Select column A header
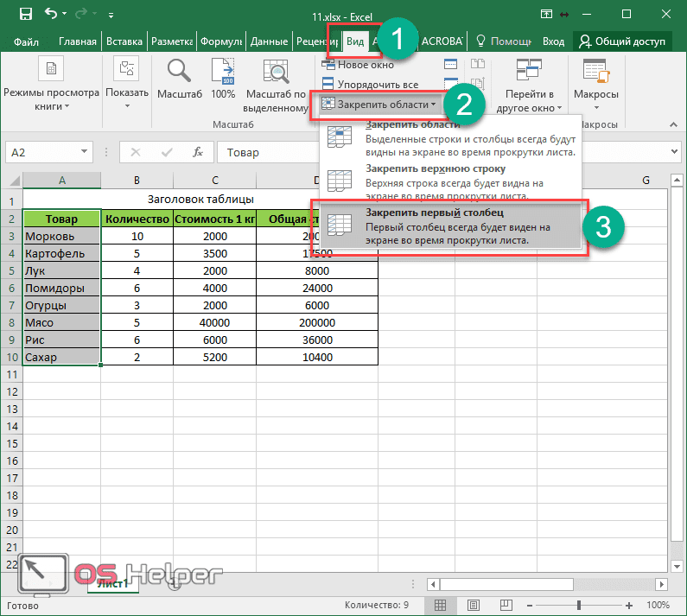 coord(61,180)
